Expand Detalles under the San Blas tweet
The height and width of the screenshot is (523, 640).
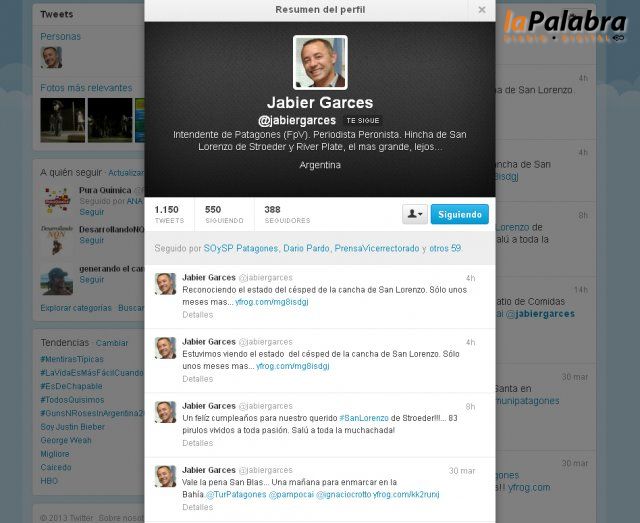[198, 507]
